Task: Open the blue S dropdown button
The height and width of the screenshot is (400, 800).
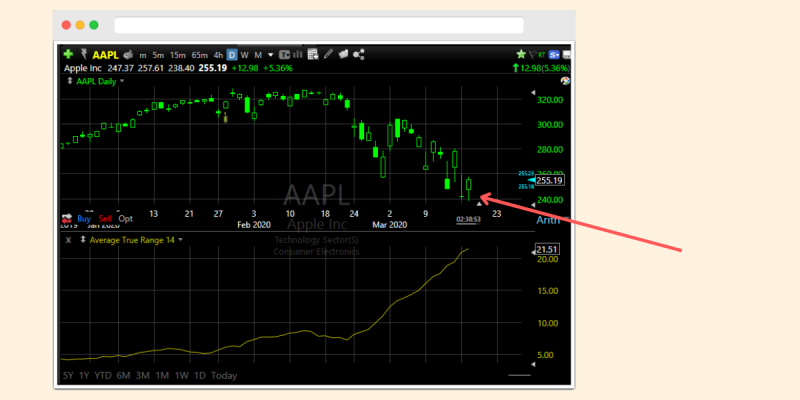Action: click(x=555, y=55)
